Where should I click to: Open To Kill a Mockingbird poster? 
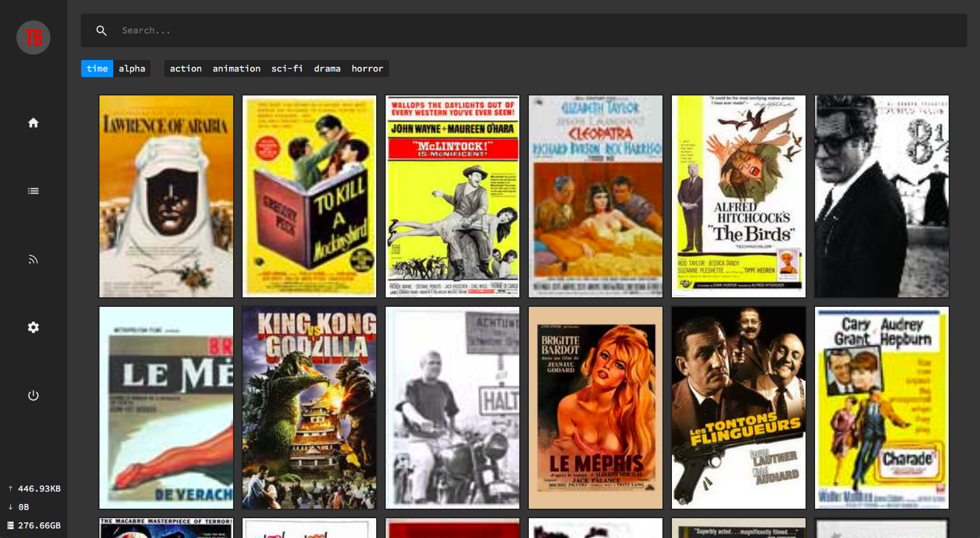pyautogui.click(x=309, y=196)
